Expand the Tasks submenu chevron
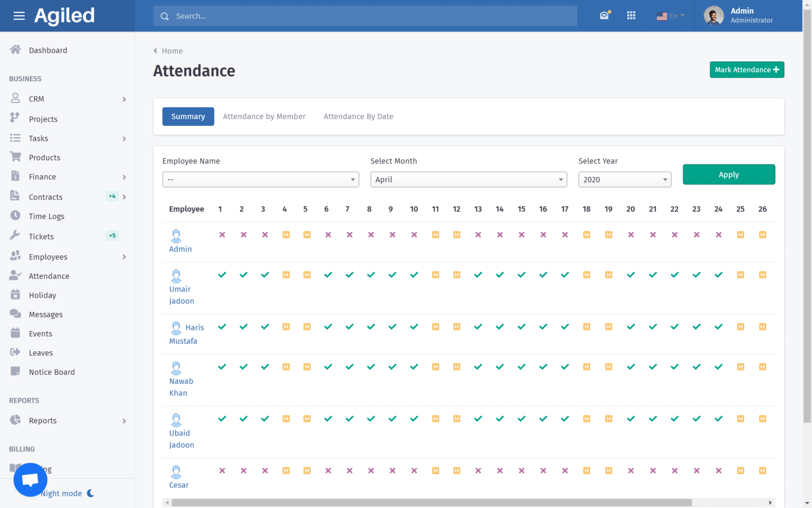This screenshot has width=812, height=508. tap(124, 139)
